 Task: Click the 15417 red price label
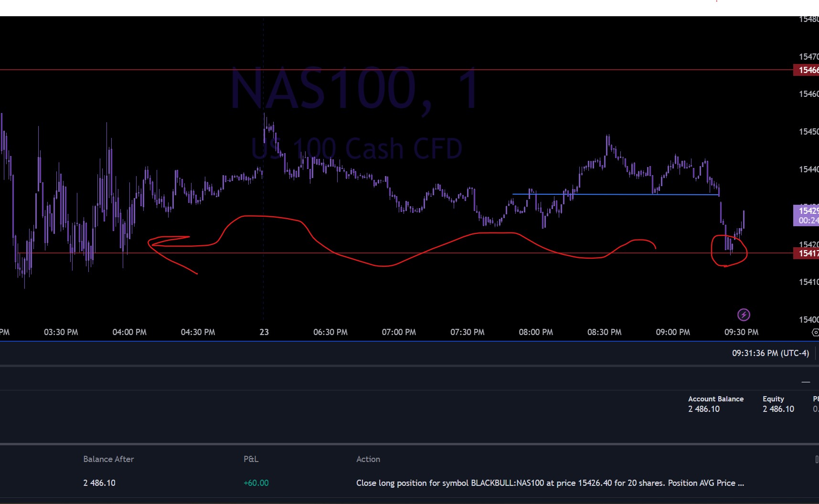coord(808,253)
